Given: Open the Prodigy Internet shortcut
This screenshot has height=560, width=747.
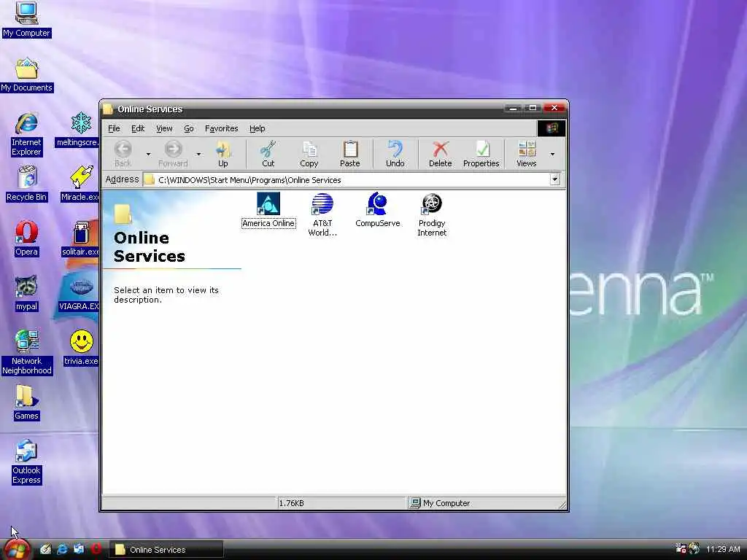Looking at the screenshot, I should [x=432, y=215].
